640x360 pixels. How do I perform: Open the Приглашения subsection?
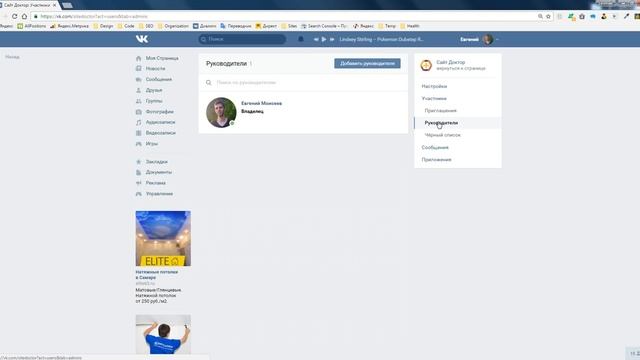tap(440, 111)
